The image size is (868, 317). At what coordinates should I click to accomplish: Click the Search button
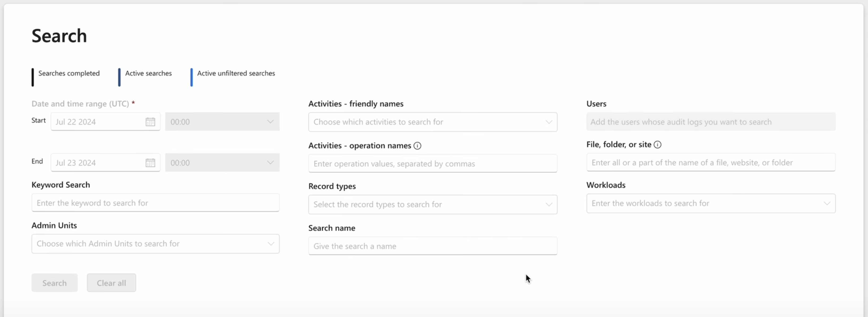[55, 283]
